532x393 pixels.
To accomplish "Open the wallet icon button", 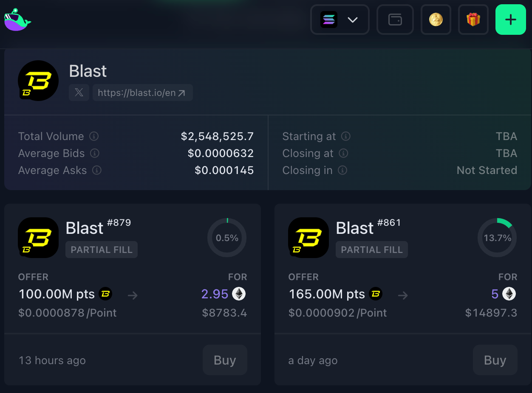I will tap(395, 20).
